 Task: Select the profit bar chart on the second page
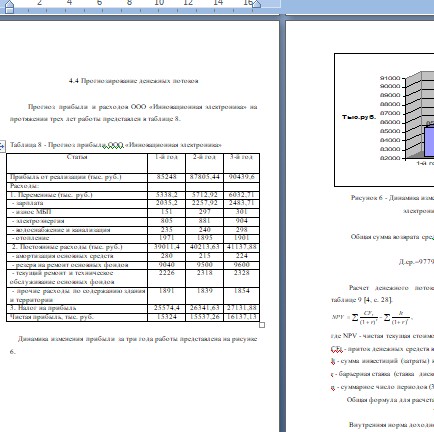384,120
